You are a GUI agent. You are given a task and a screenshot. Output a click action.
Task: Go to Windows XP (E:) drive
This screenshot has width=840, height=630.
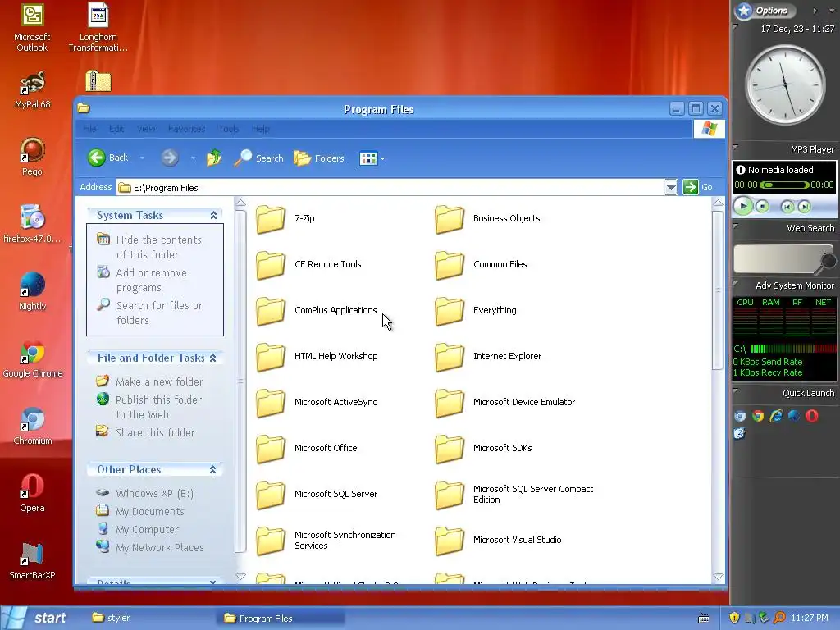[154, 493]
